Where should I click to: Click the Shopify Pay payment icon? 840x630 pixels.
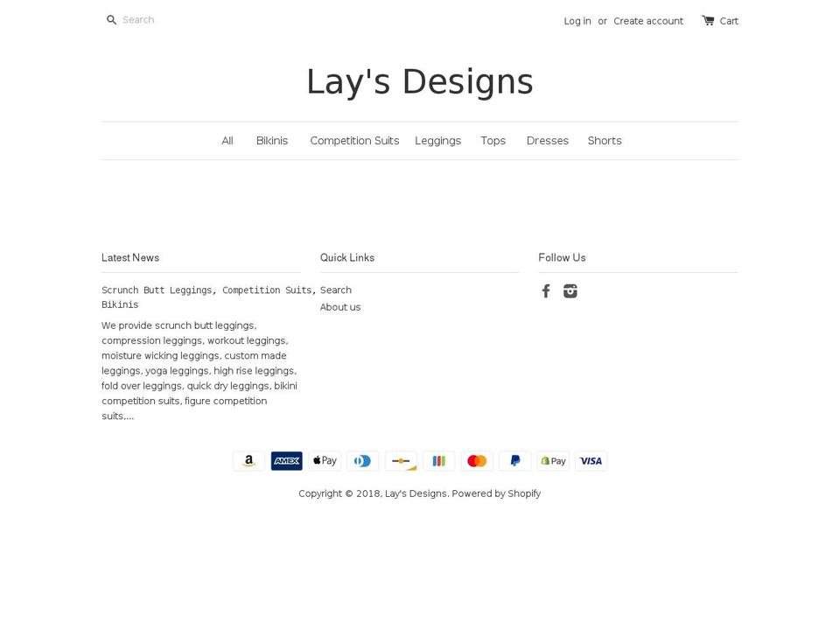tap(553, 461)
